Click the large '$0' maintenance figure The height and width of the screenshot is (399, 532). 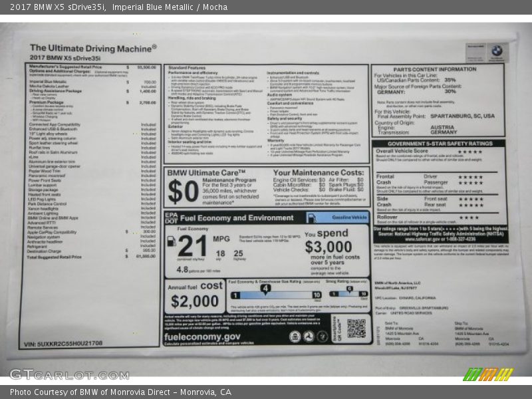pyautogui.click(x=184, y=192)
